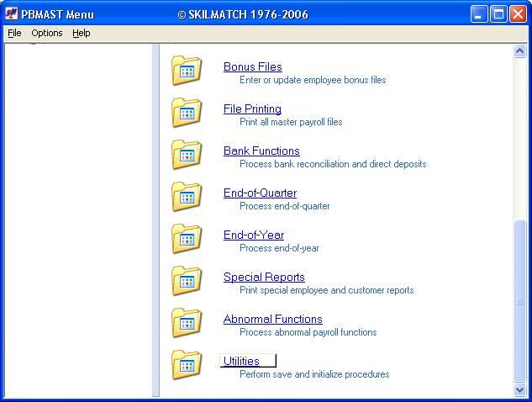Open the Special Reports folder icon

[187, 281]
